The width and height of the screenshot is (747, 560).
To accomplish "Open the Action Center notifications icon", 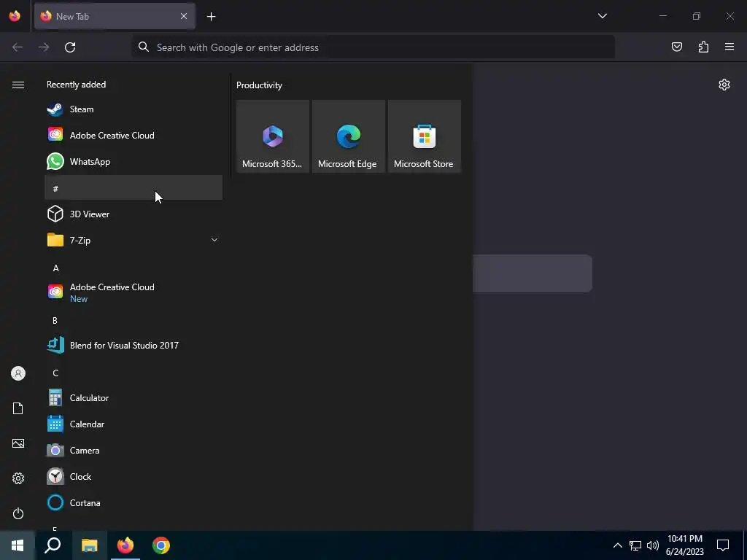I will [723, 545].
